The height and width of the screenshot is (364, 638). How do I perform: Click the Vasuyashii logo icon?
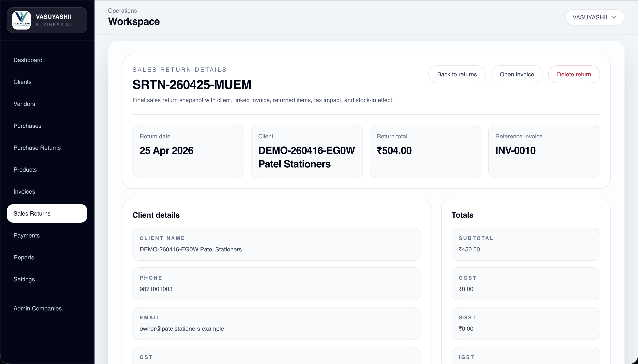click(x=22, y=20)
